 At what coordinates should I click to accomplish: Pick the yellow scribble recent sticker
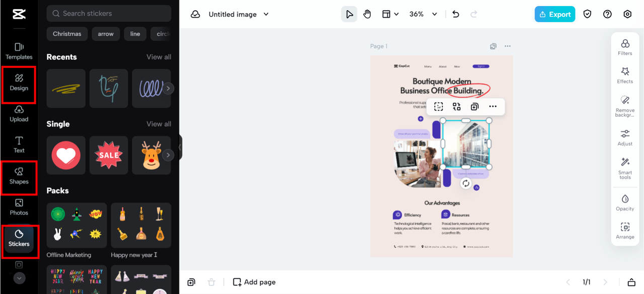[66, 89]
